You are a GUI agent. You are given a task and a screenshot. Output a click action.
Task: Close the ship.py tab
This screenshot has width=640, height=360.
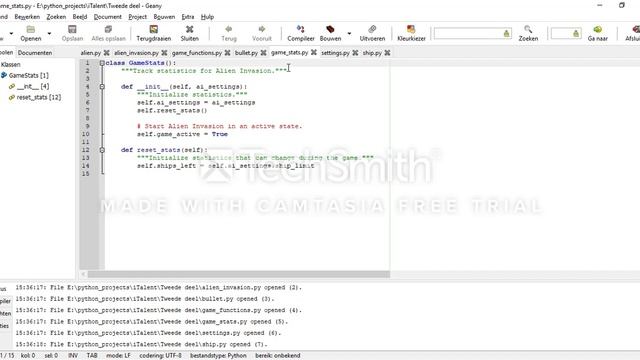coord(387,53)
